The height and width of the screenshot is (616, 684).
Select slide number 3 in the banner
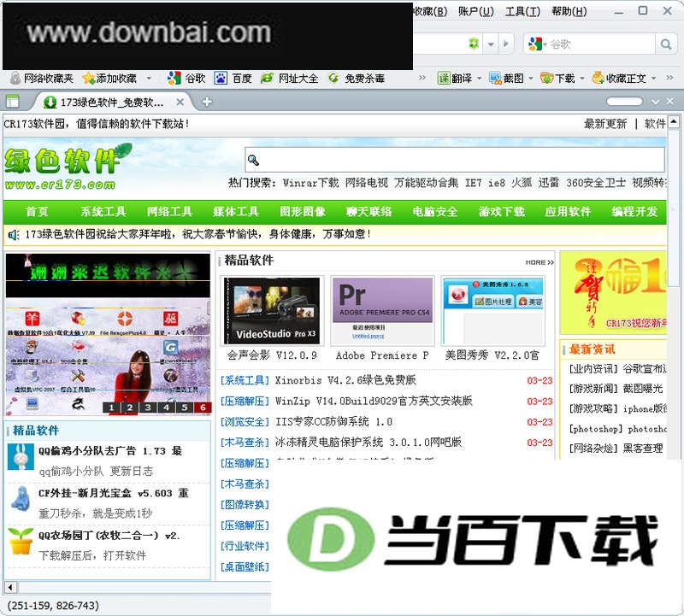click(148, 408)
